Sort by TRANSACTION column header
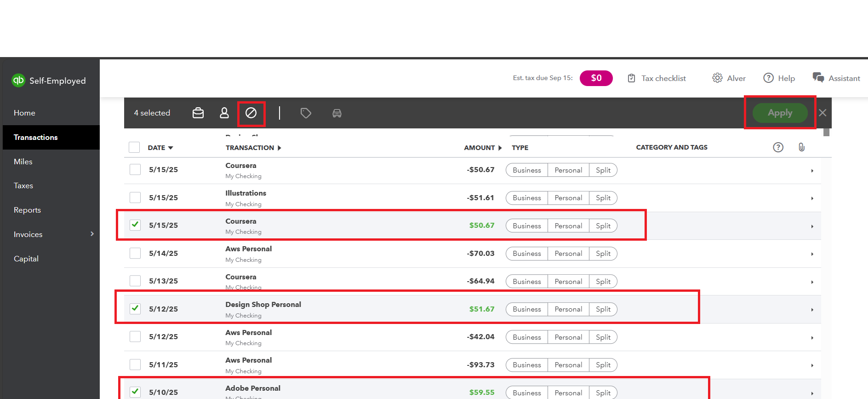Viewport: 868px width, 399px height. 253,148
